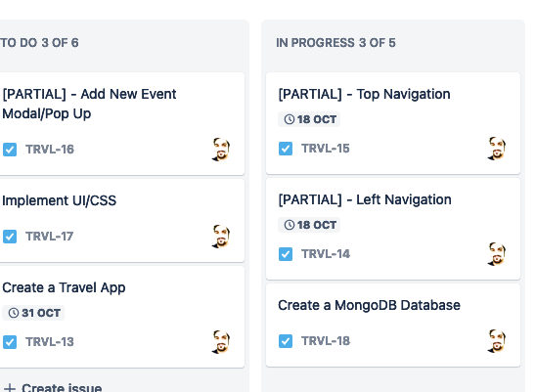
Task: Click the assignee avatar on TRVL-13
Action: pos(221,342)
